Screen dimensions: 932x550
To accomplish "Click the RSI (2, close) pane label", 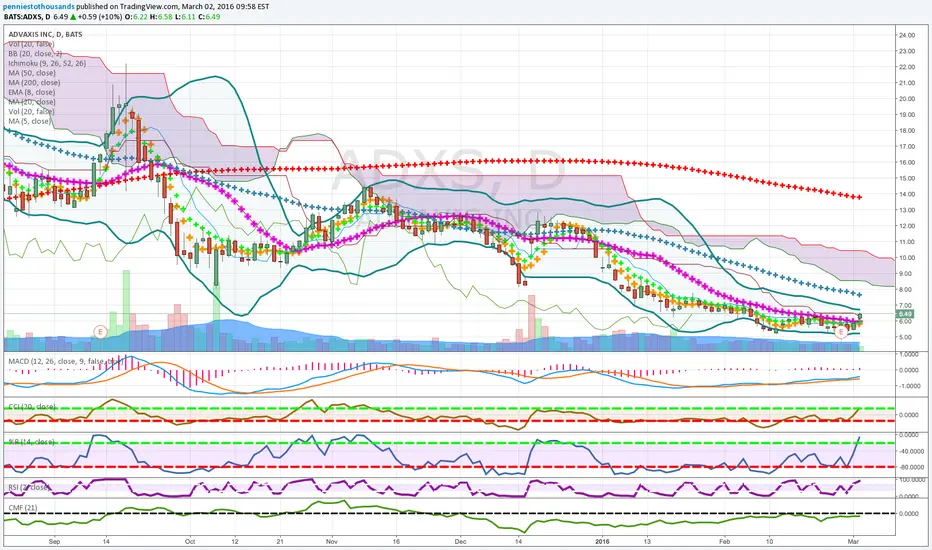I will (29, 487).
